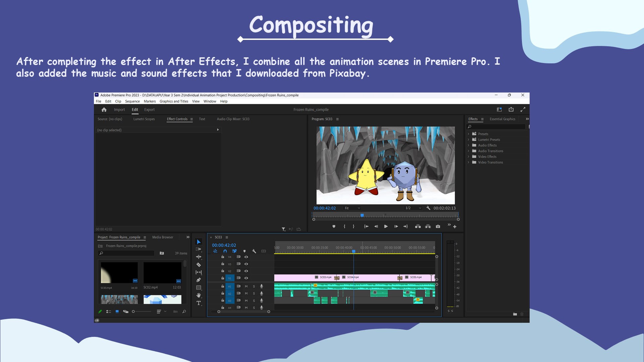Open Project panel sort icons dropdown
This screenshot has height=362, width=644.
[161, 312]
